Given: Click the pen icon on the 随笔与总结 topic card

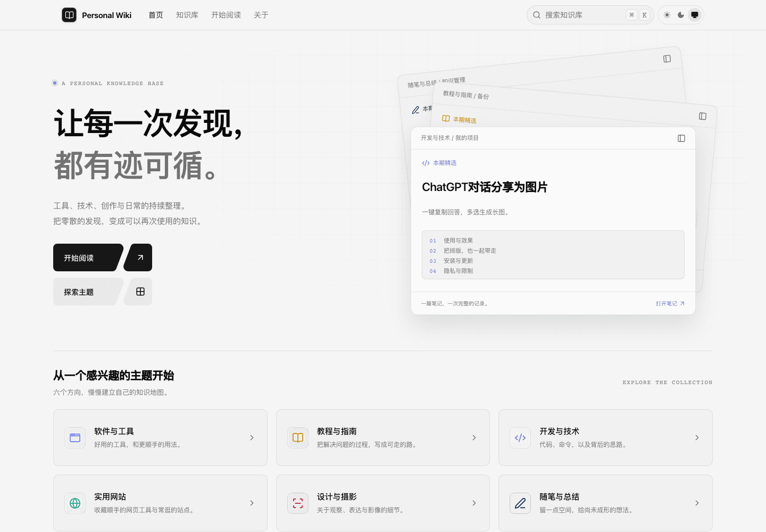Looking at the screenshot, I should tap(520, 503).
